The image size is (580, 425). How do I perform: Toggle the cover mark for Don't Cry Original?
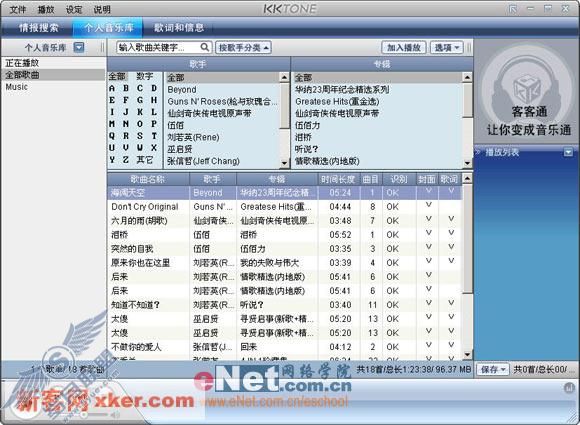428,205
